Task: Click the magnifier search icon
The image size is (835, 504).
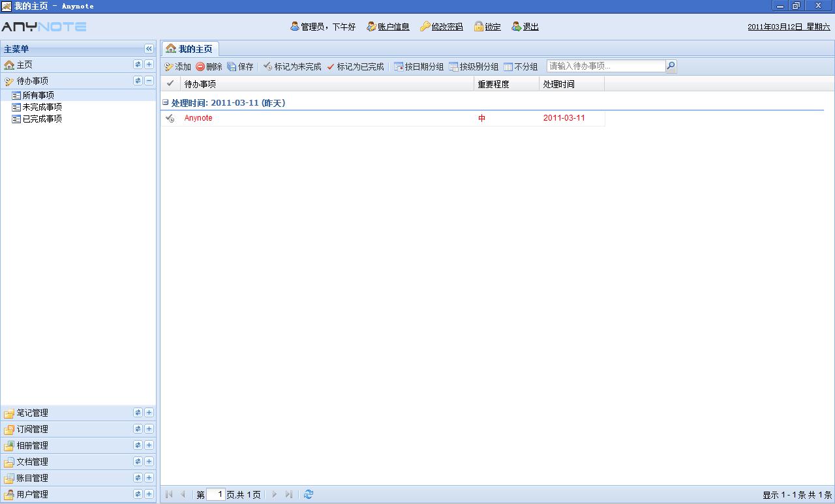Action: tap(671, 66)
